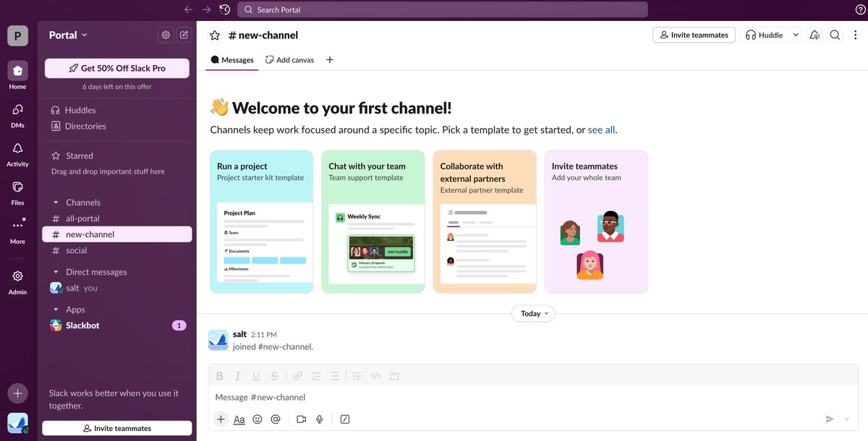The image size is (868, 441).
Task: Toggle strikethrough formatting
Action: (x=274, y=376)
